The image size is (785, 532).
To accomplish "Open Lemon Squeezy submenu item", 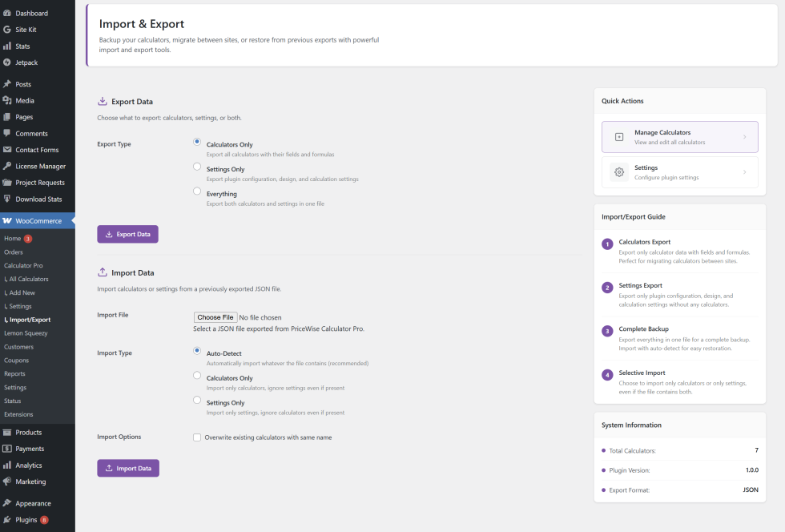I will (25, 333).
